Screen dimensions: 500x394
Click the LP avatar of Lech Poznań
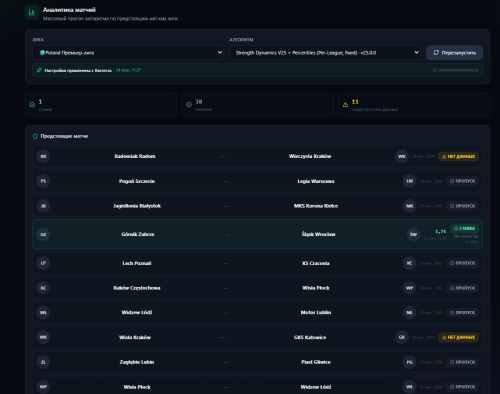pos(43,263)
